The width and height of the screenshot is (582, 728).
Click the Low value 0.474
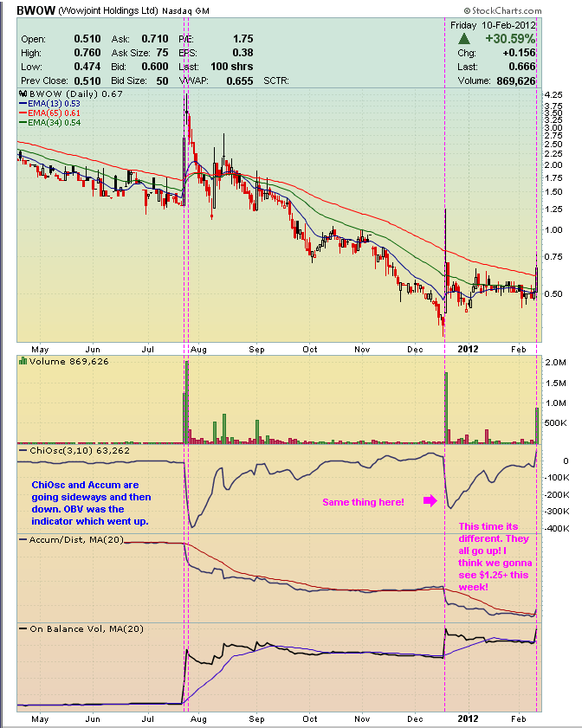pyautogui.click(x=87, y=67)
